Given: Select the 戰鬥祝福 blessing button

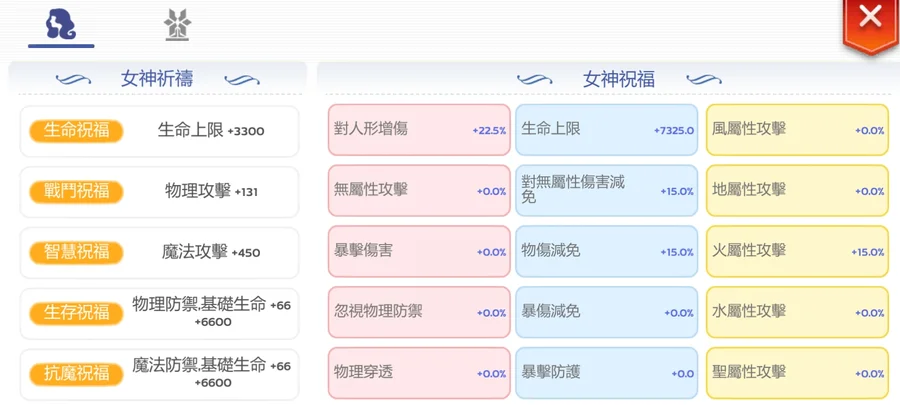Looking at the screenshot, I should click(76, 192).
